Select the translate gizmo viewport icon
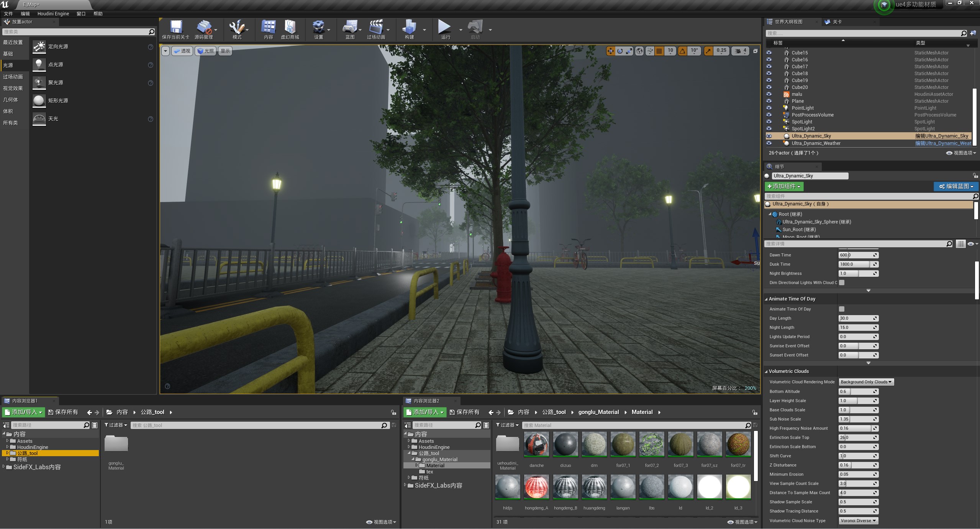 (x=611, y=51)
